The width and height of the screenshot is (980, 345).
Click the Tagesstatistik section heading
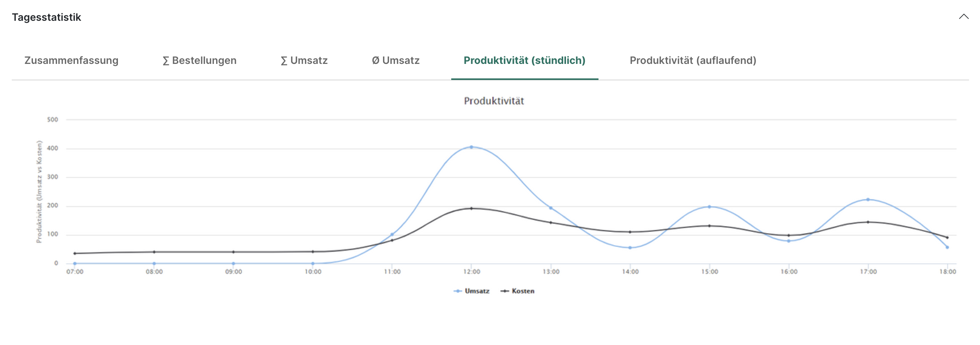[x=47, y=17]
